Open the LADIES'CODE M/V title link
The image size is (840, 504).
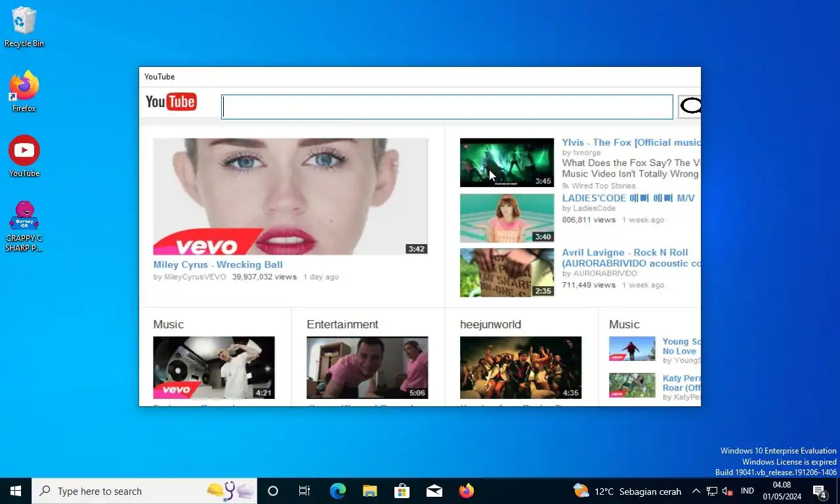[x=628, y=198]
